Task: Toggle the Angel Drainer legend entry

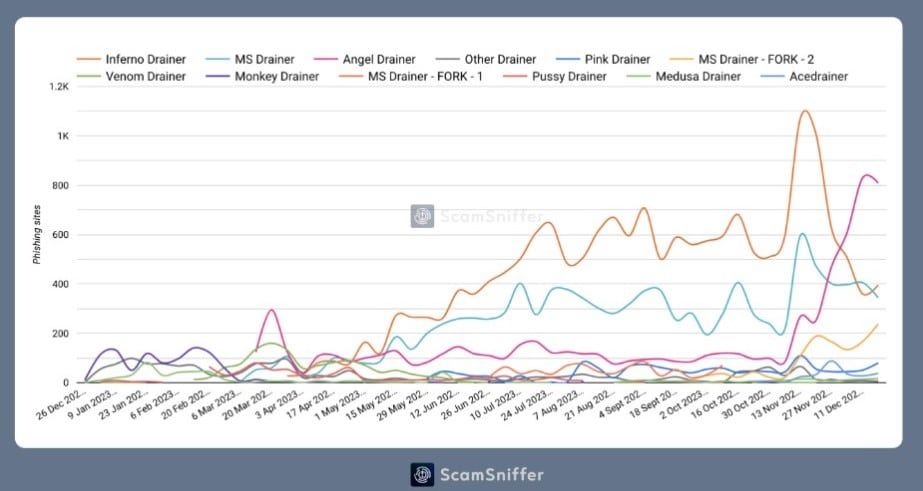Action: (x=365, y=59)
